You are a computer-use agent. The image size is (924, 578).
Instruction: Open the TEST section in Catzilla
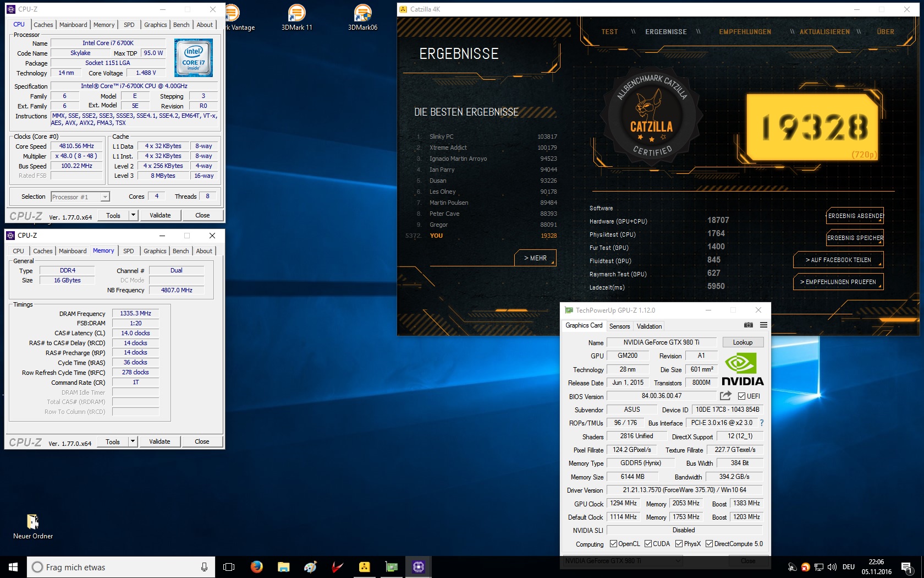click(x=609, y=32)
